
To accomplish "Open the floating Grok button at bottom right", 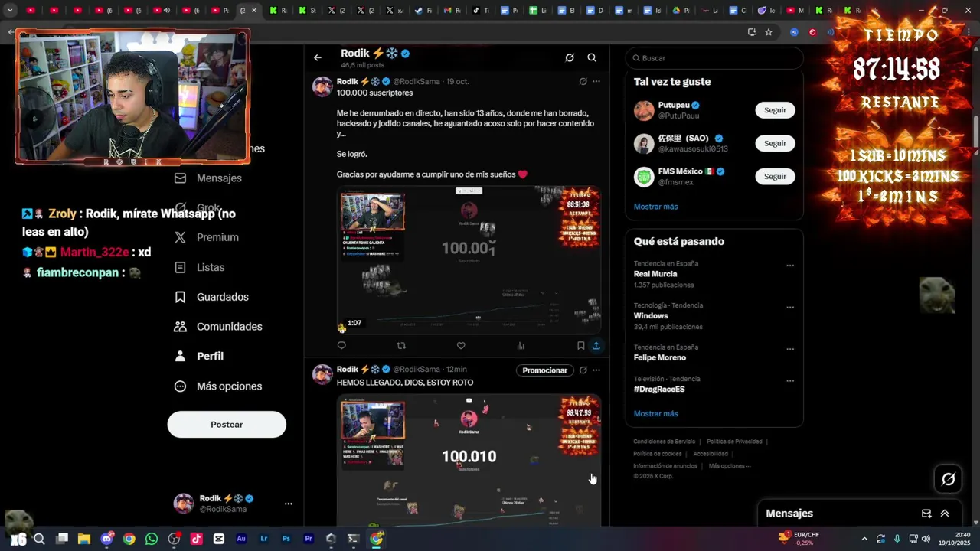I will (x=949, y=479).
